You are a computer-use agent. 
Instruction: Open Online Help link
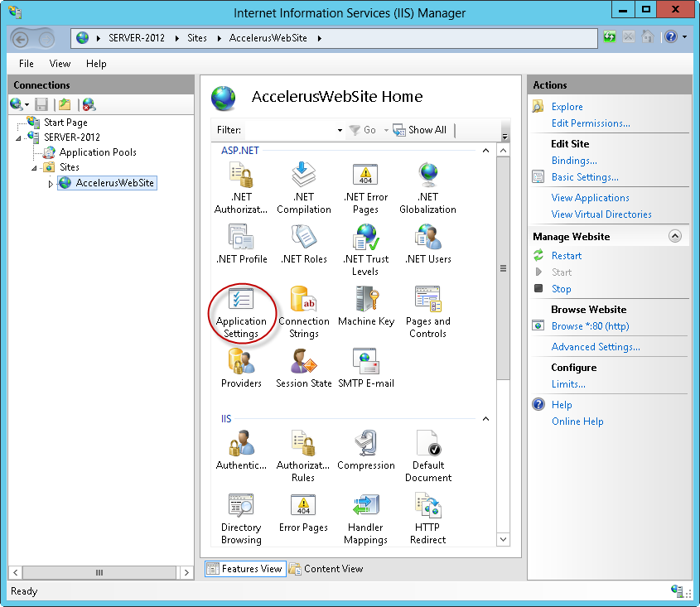coord(577,422)
